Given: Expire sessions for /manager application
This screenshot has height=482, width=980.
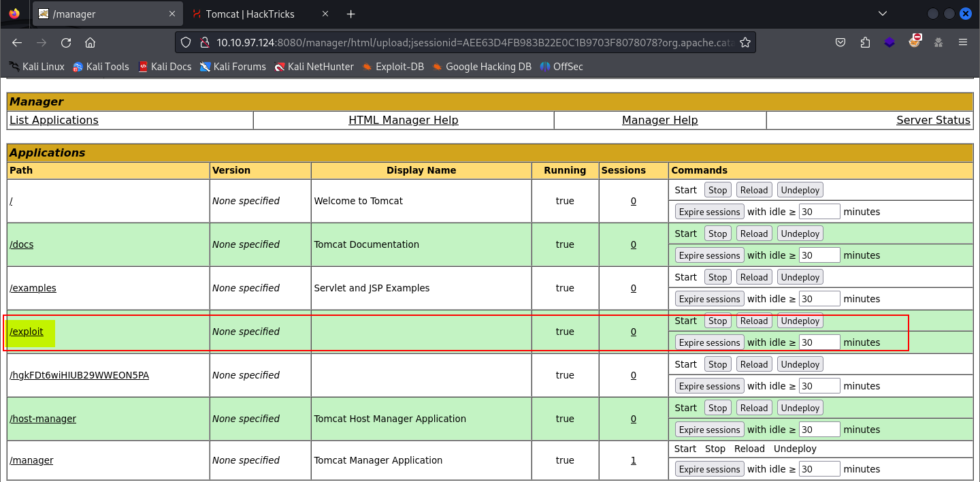Looking at the screenshot, I should pos(709,469).
